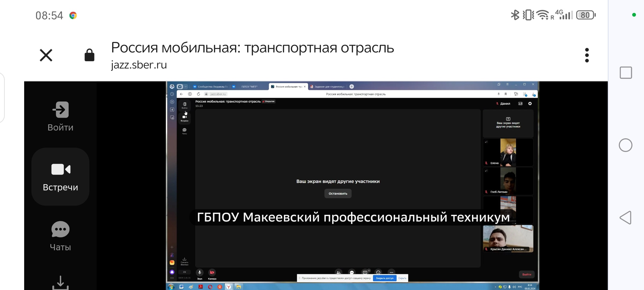The height and width of the screenshot is (290, 644).
Task: Select the Задание-для-студентов PDF tab
Action: click(327, 86)
